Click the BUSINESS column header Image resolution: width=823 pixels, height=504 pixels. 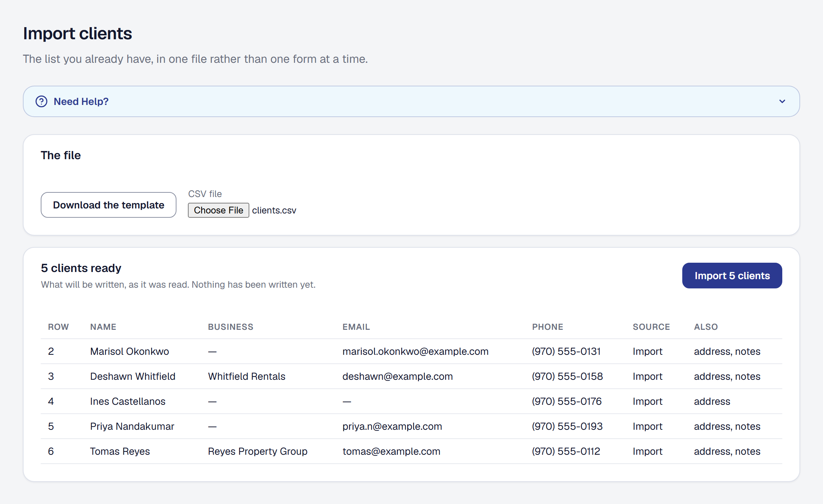click(231, 327)
